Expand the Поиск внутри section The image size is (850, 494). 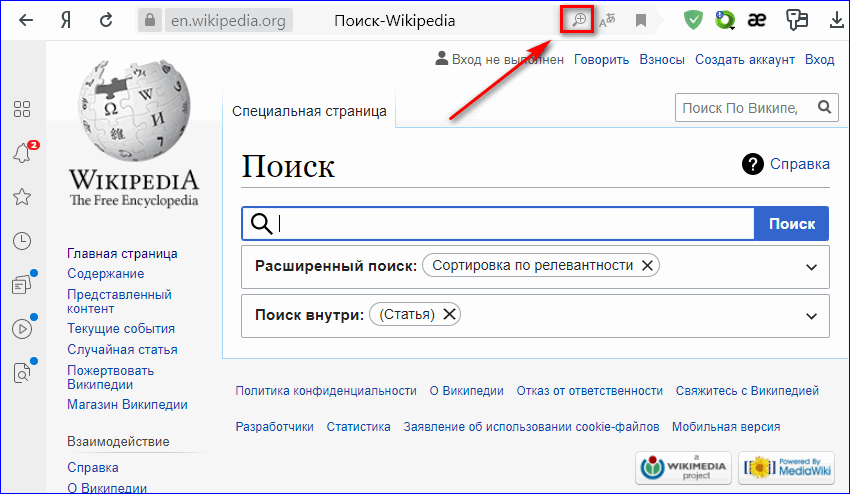point(811,316)
